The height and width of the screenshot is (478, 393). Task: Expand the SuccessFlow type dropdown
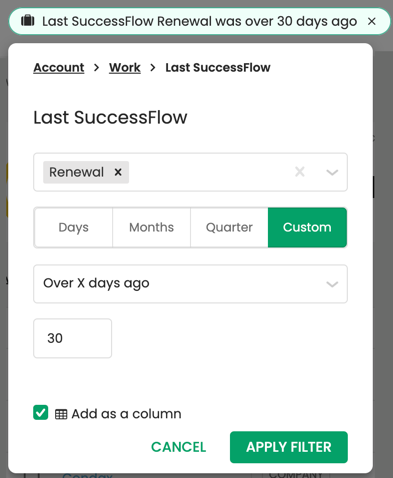(332, 172)
